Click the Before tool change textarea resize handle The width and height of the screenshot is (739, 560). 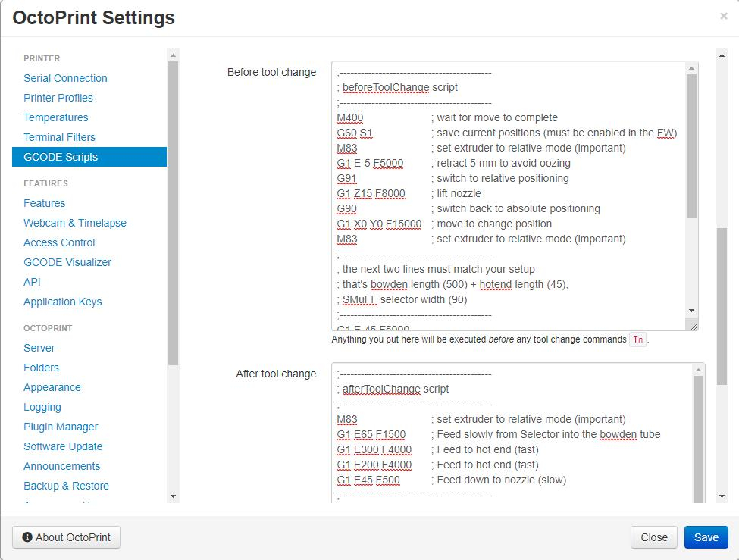tap(694, 326)
